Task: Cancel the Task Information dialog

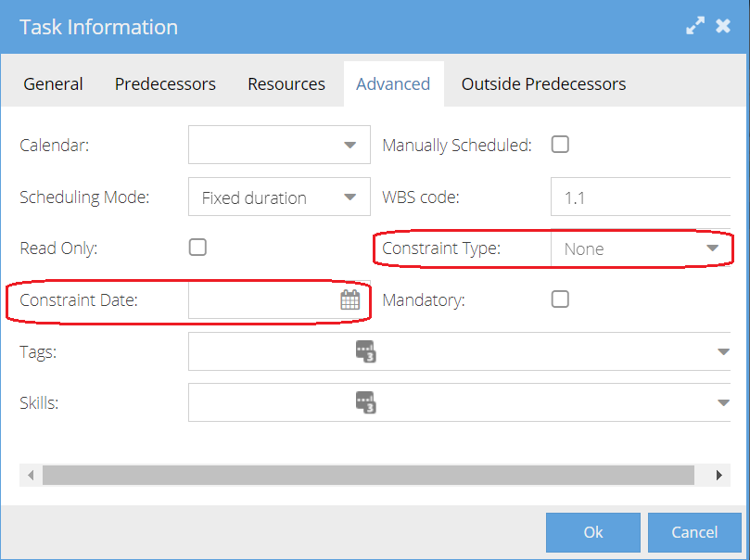Action: 694,532
